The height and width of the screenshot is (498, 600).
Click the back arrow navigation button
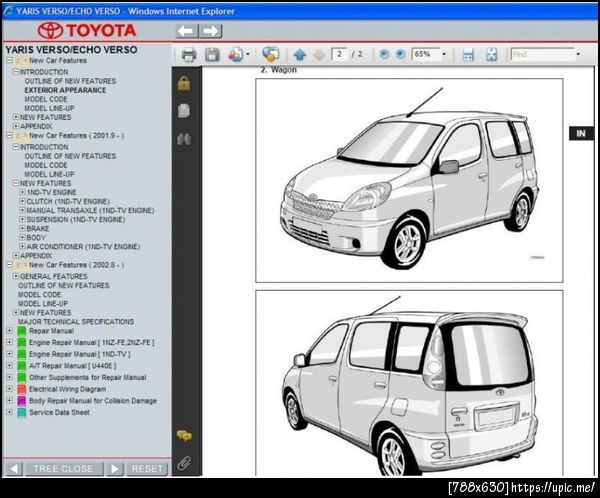[187, 31]
